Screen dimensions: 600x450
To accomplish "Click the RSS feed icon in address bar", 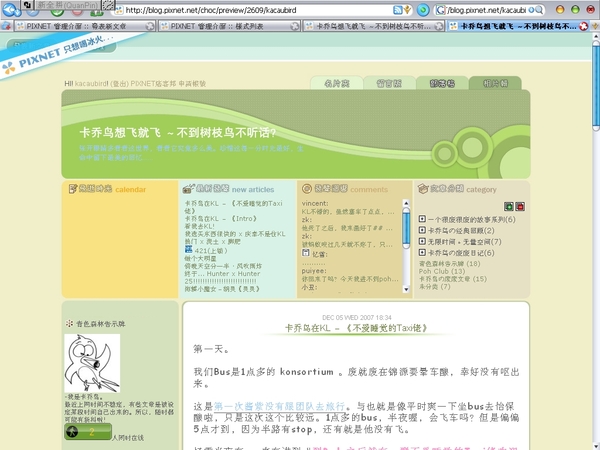I will tap(398, 10).
